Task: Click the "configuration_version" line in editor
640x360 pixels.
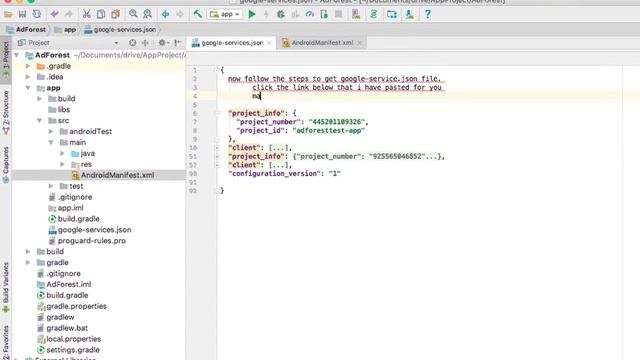Action: [284, 173]
